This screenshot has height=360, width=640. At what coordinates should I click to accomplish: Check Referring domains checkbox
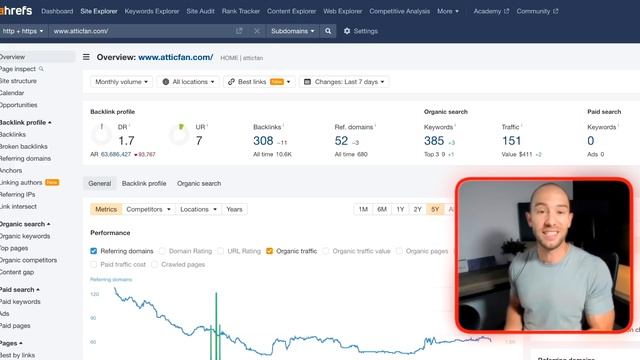[x=93, y=251]
